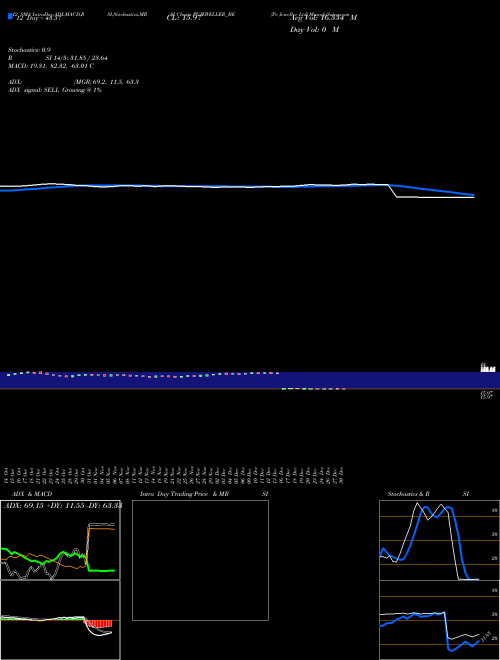Click the 'SI 14/3: 31.85 / 23.64' value
Image resolution: width=500 pixels, height=660 pixels.
[x=76, y=58]
